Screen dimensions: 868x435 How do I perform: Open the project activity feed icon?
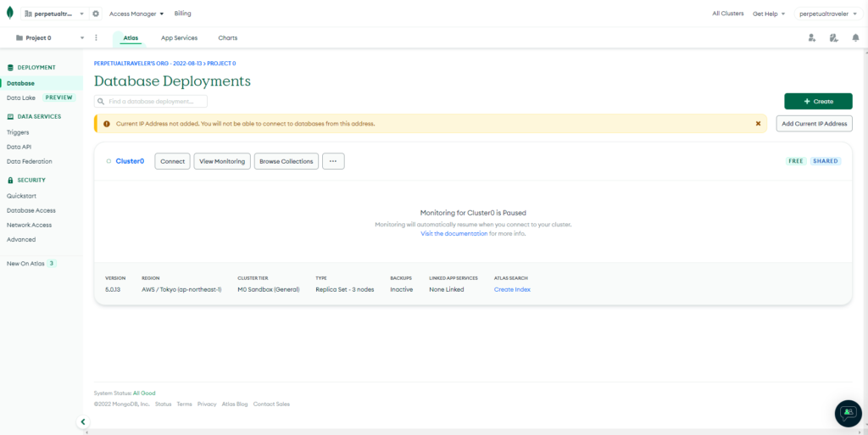tap(834, 37)
